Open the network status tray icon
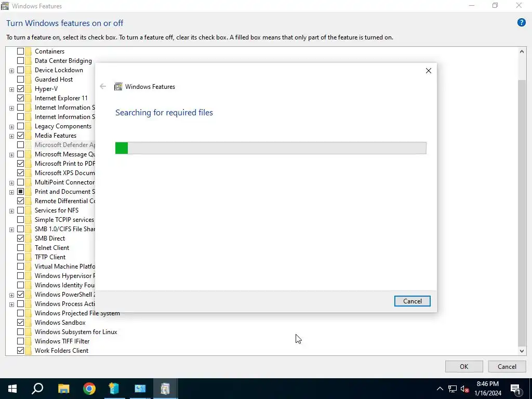 [x=453, y=389]
